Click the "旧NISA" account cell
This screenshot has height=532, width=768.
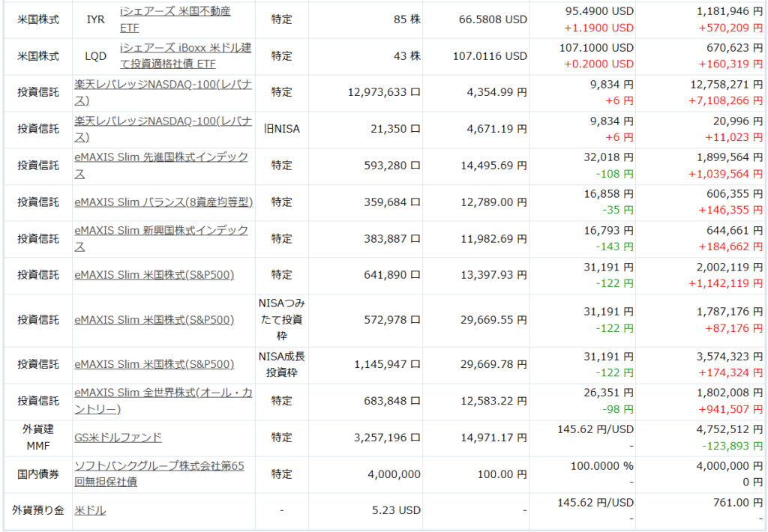tap(282, 129)
